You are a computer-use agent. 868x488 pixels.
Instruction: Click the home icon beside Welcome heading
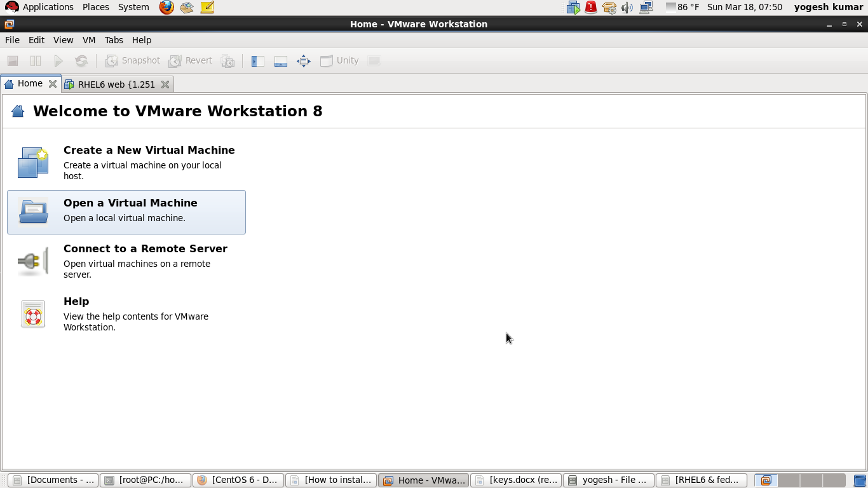[x=18, y=111]
